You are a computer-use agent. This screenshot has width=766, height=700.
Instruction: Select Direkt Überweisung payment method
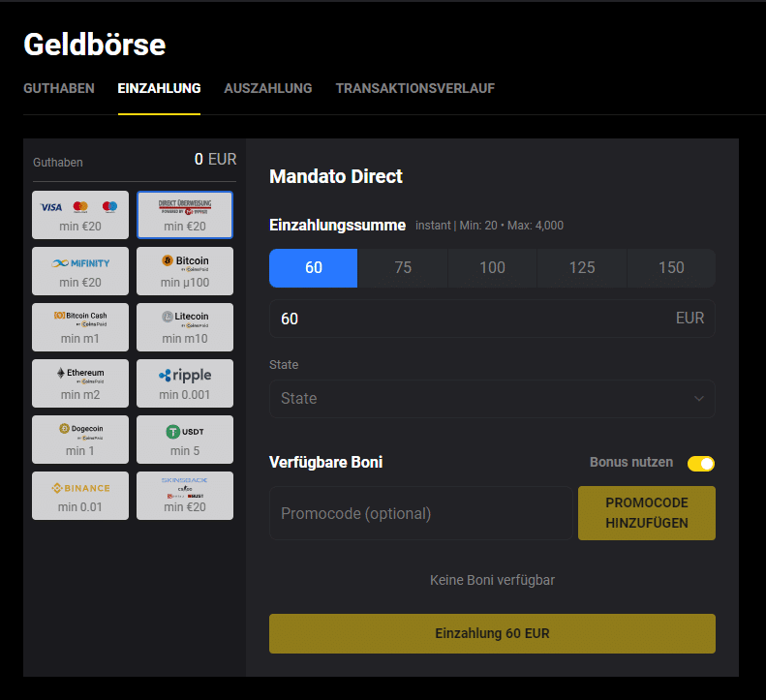[185, 215]
